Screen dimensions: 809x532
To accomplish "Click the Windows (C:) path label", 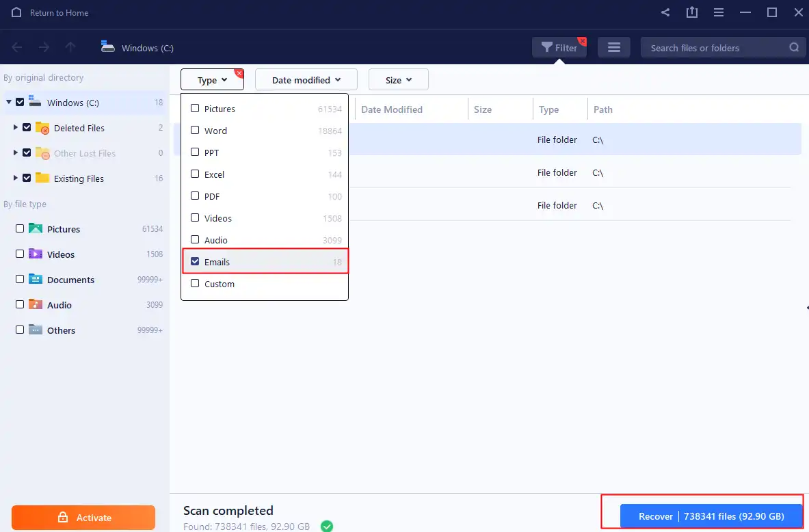I will [148, 48].
